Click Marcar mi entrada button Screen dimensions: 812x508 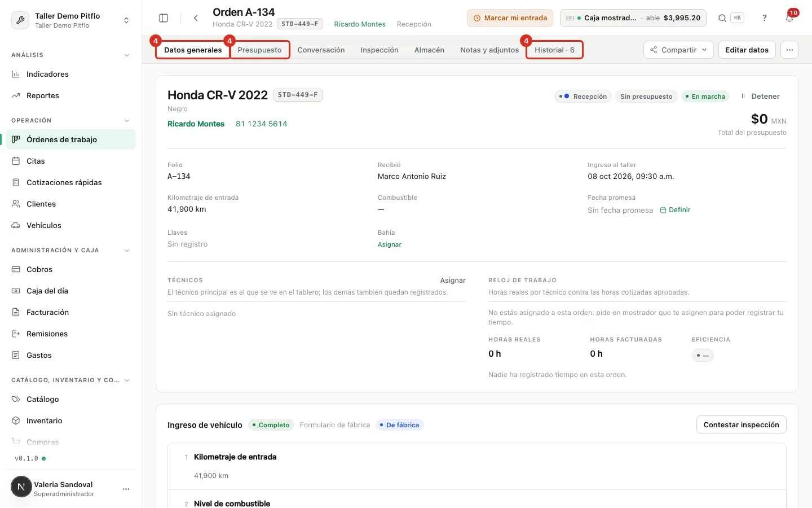coord(510,18)
